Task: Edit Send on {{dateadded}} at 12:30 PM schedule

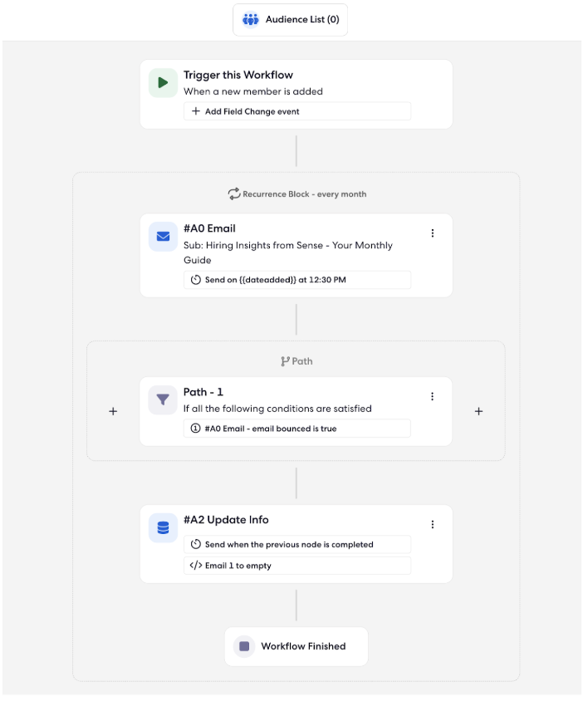Action: (x=297, y=280)
